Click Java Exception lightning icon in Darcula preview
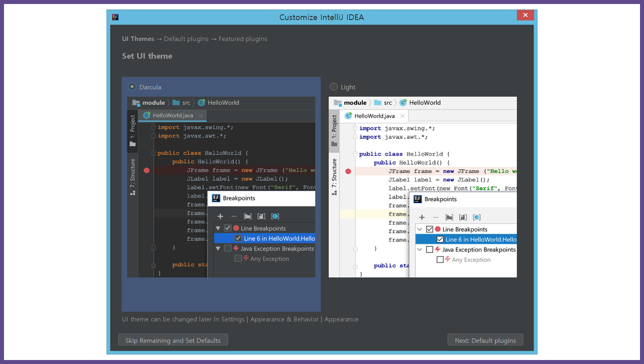This screenshot has height=364, width=644. coord(236,248)
